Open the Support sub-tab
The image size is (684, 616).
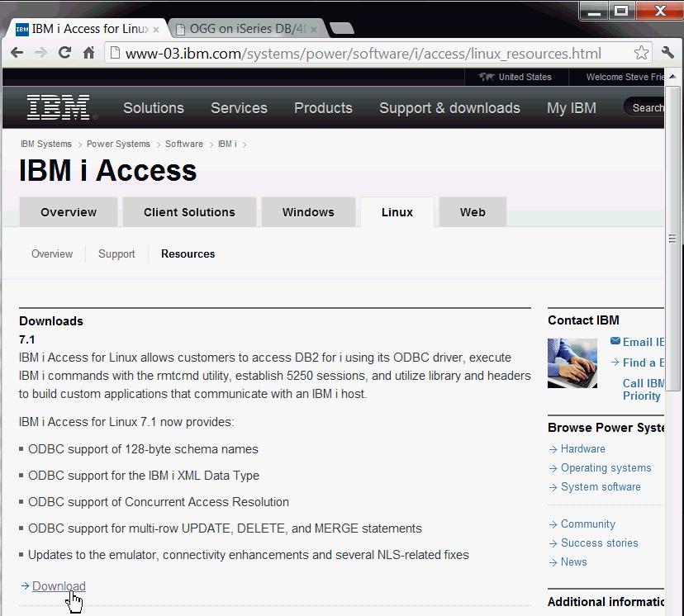click(x=116, y=254)
